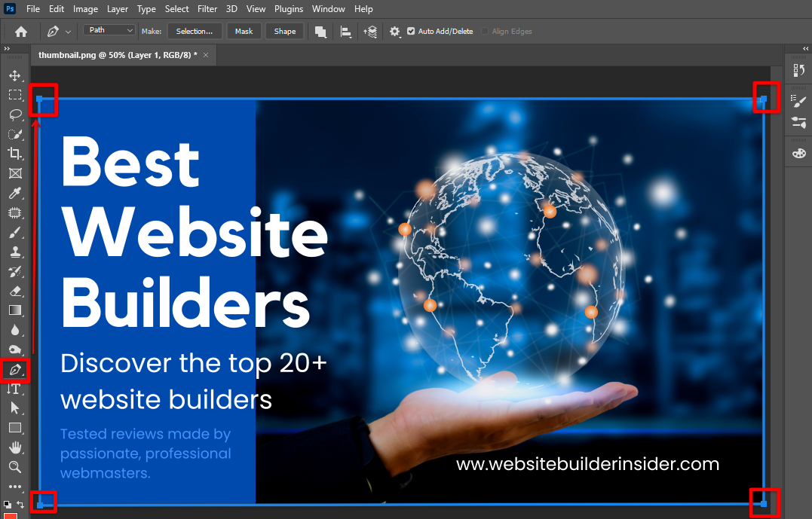Image resolution: width=812 pixels, height=519 pixels.
Task: Open the File menu
Action: (x=32, y=9)
